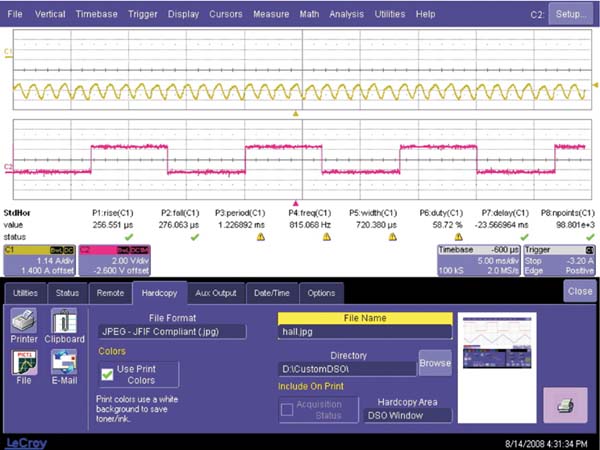Click the Setup... button
This screenshot has height=450, width=600.
[x=569, y=15]
